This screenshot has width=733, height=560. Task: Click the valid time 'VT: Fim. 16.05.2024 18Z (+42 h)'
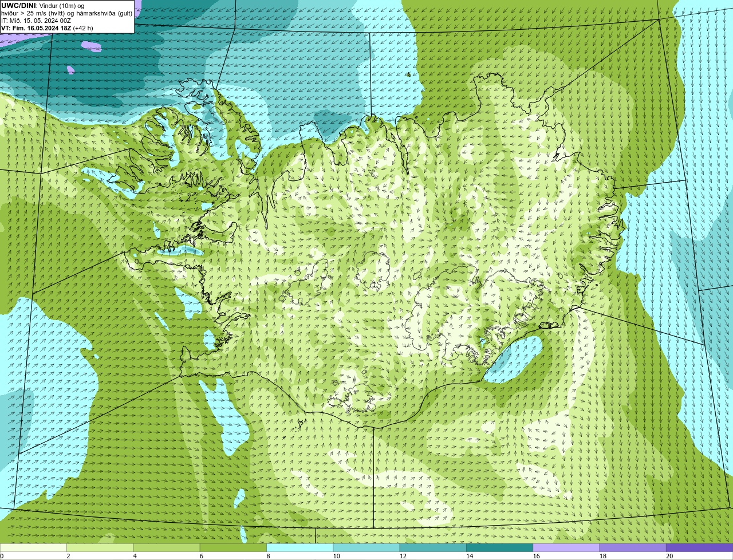[47, 27]
